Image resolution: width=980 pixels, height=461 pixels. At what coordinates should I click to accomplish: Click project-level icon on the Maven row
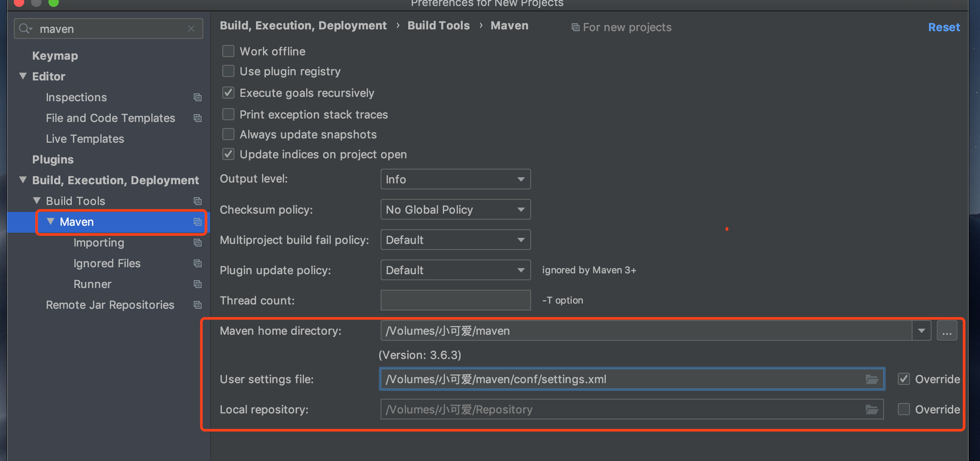pos(198,222)
